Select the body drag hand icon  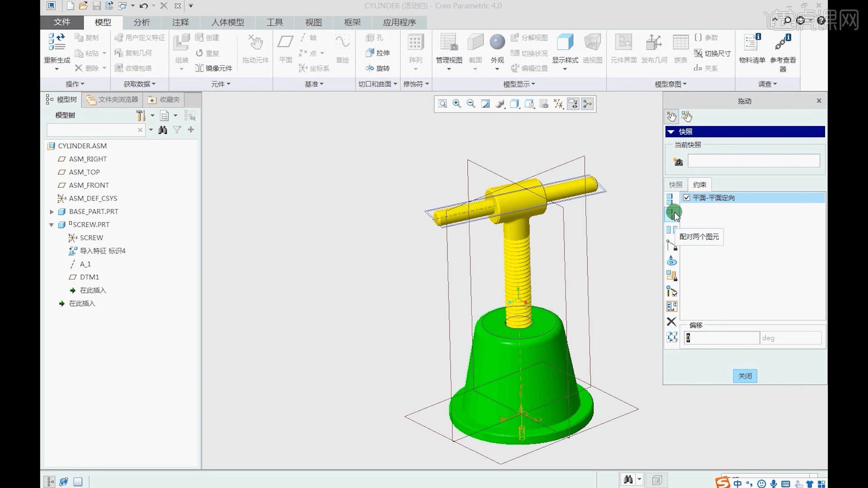pyautogui.click(x=687, y=117)
